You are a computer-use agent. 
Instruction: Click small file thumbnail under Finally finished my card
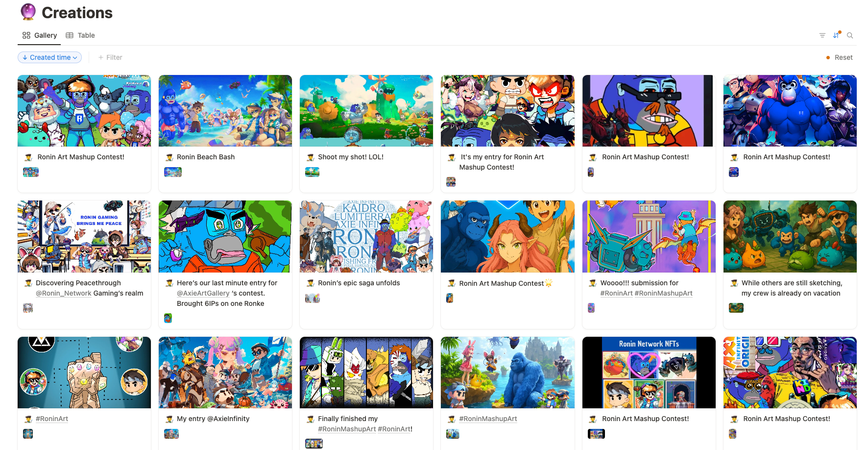(x=314, y=444)
